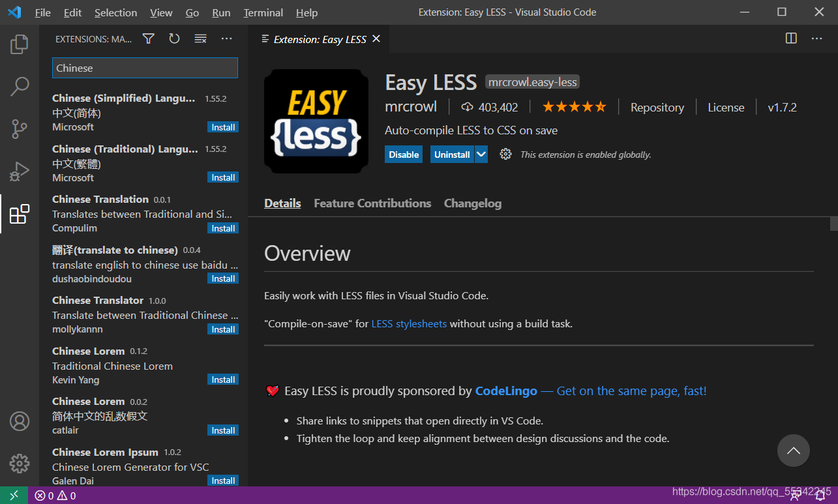
Task: Open the Terminal menu
Action: [x=264, y=12]
